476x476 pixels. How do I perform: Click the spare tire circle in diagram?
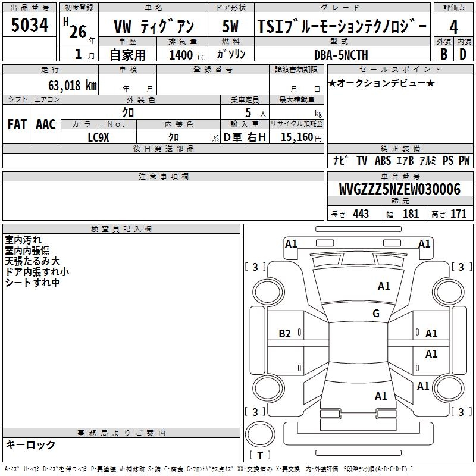[x=260, y=434]
